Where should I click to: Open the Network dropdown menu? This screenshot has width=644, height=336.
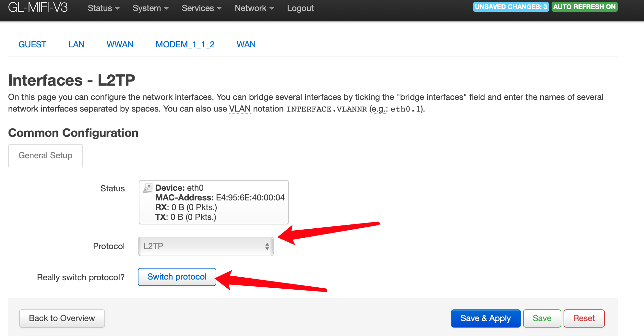[x=254, y=8]
